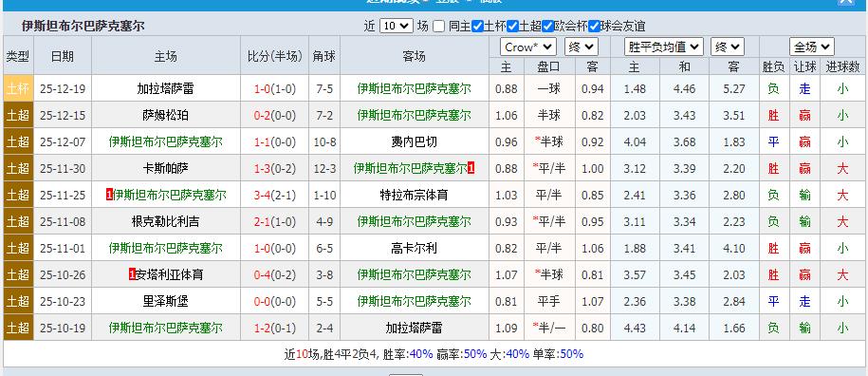
Task: Open the 终 dropdown beside Crow*
Action: pos(582,47)
